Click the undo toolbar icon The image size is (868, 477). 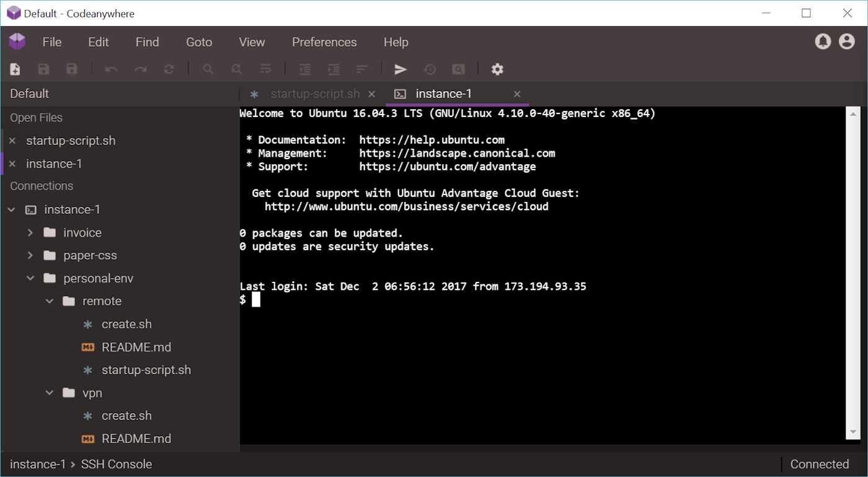tap(112, 69)
